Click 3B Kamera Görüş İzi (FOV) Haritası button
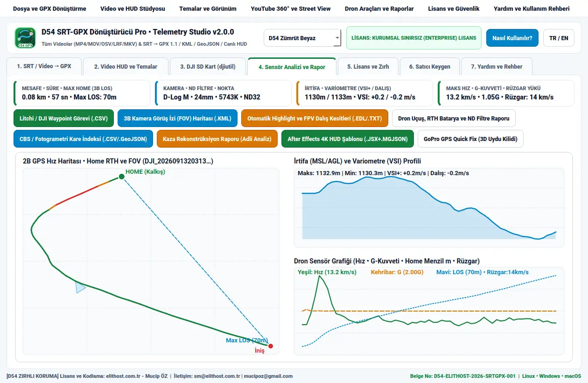 177,118
